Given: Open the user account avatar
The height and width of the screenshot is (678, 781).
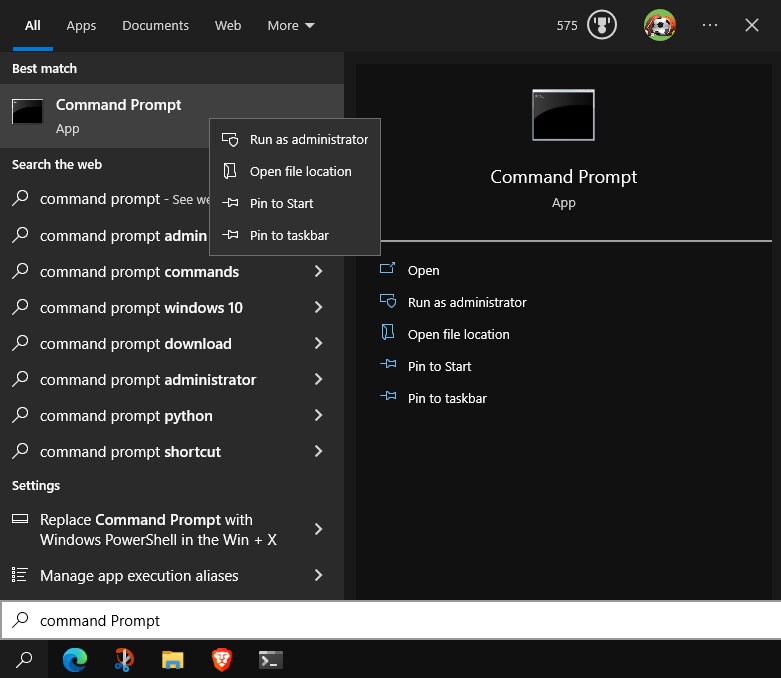Looking at the screenshot, I should (x=660, y=25).
